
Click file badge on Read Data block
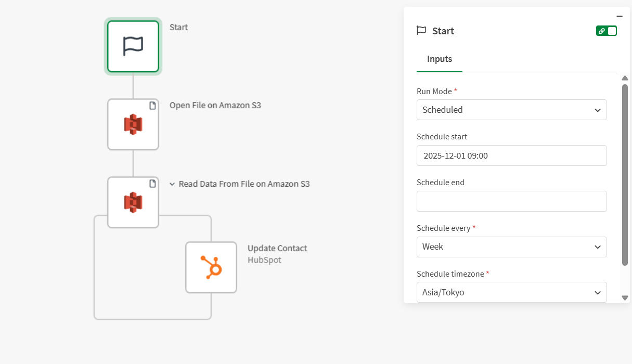point(152,184)
